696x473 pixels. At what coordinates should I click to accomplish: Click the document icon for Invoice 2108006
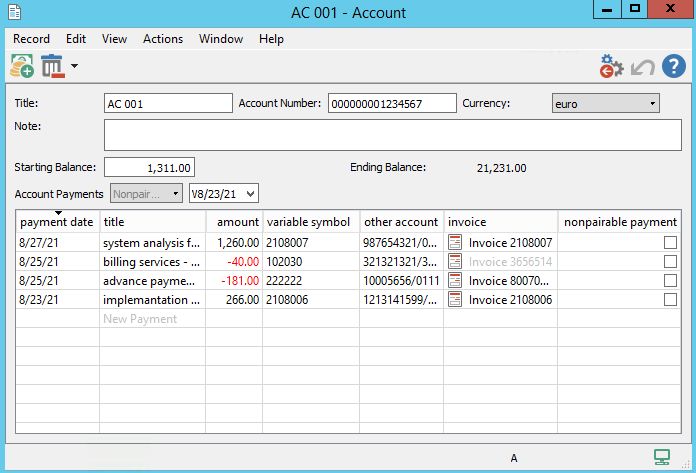(x=455, y=300)
